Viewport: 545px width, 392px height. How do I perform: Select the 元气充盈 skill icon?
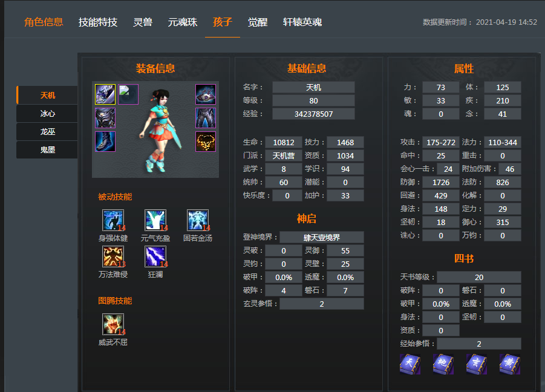click(x=155, y=220)
